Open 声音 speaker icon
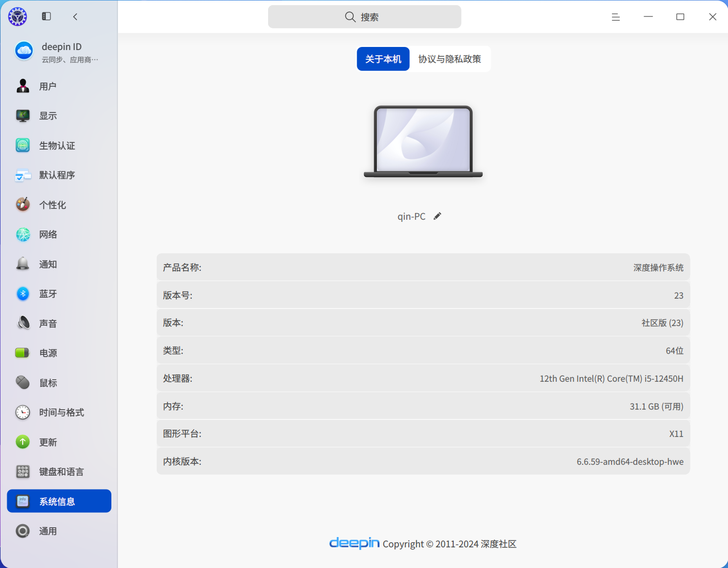The image size is (728, 568). tap(23, 323)
